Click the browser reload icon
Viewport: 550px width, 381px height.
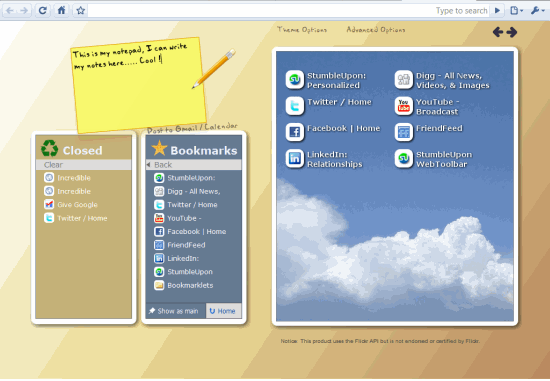pyautogui.click(x=42, y=11)
